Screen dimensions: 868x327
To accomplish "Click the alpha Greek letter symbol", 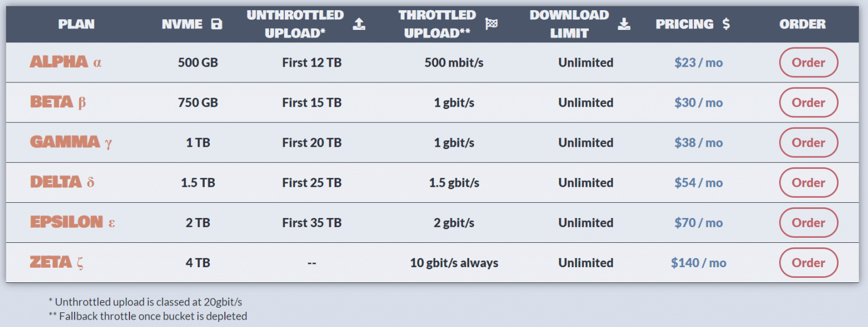I will 97,62.
